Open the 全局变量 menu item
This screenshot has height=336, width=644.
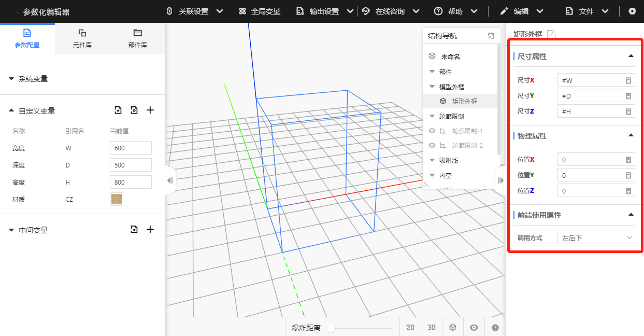tap(260, 11)
